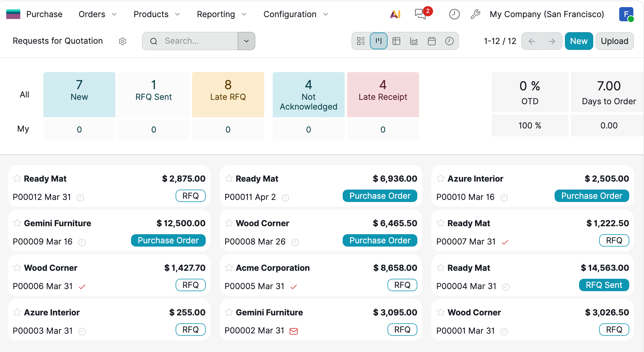Expand the search options dropdown arrow
This screenshot has height=352, width=644.
tap(246, 41)
